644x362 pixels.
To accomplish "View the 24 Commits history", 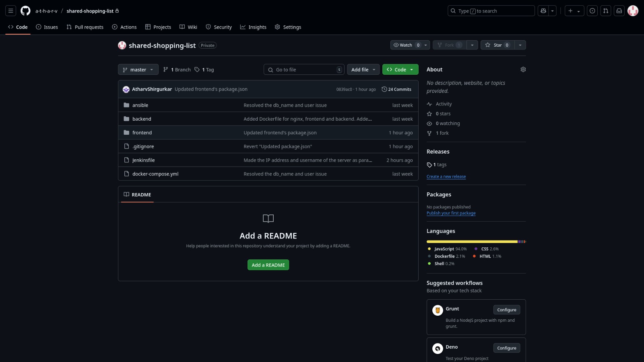I will tap(396, 89).
